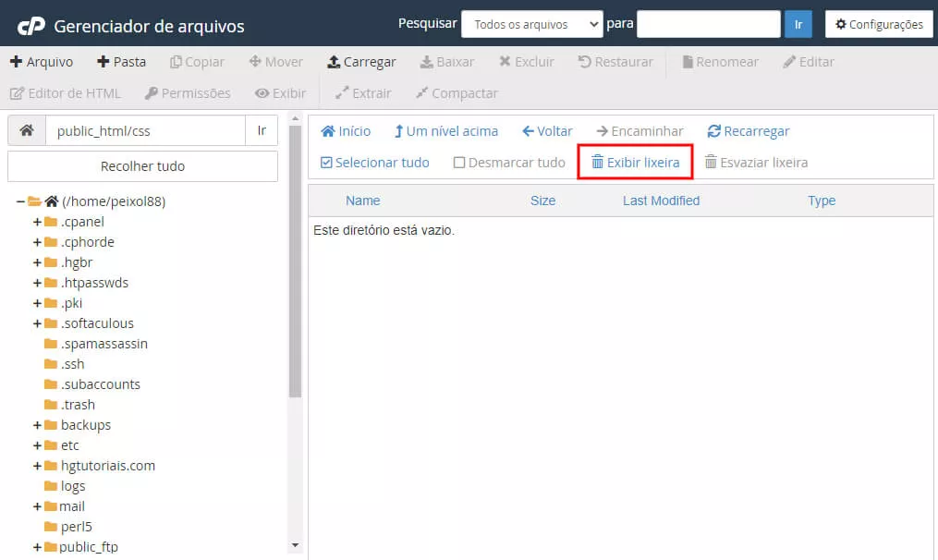Viewport: 938px width, 560px height.
Task: Select the .trash folder
Action: pos(69,405)
